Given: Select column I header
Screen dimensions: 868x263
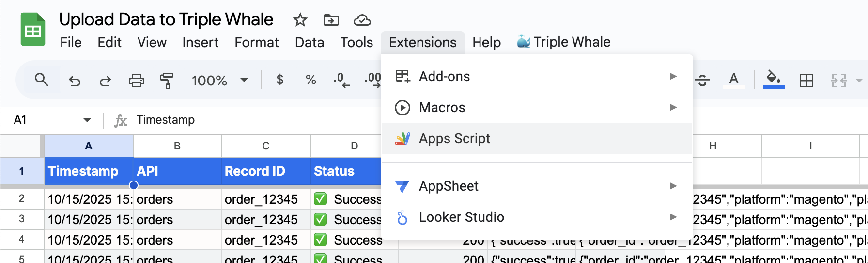Looking at the screenshot, I should 811,146.
